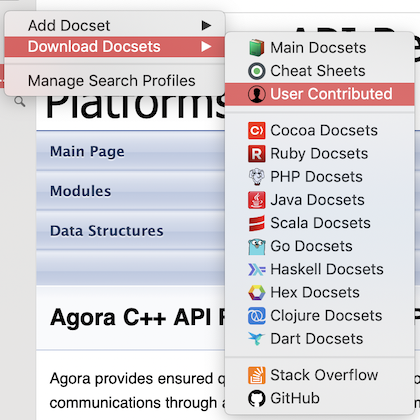Click the PHP elephant icon

point(257,177)
